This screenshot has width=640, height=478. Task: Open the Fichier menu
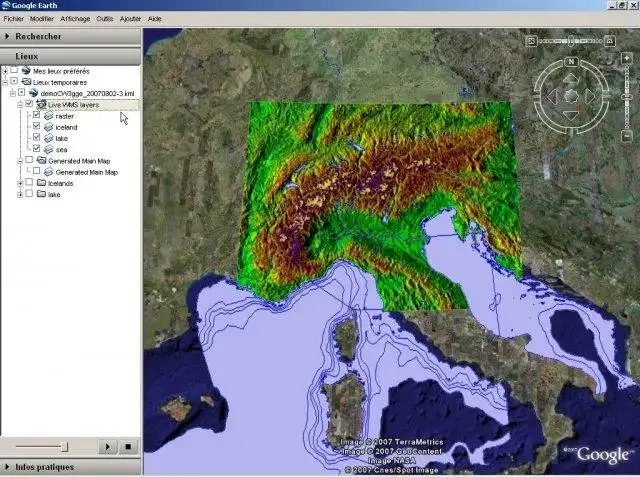[13, 19]
